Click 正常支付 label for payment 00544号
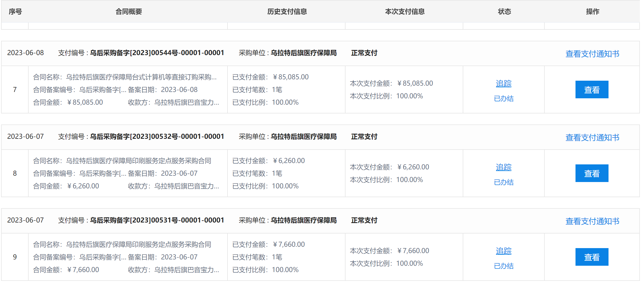The height and width of the screenshot is (285, 644). click(x=364, y=53)
